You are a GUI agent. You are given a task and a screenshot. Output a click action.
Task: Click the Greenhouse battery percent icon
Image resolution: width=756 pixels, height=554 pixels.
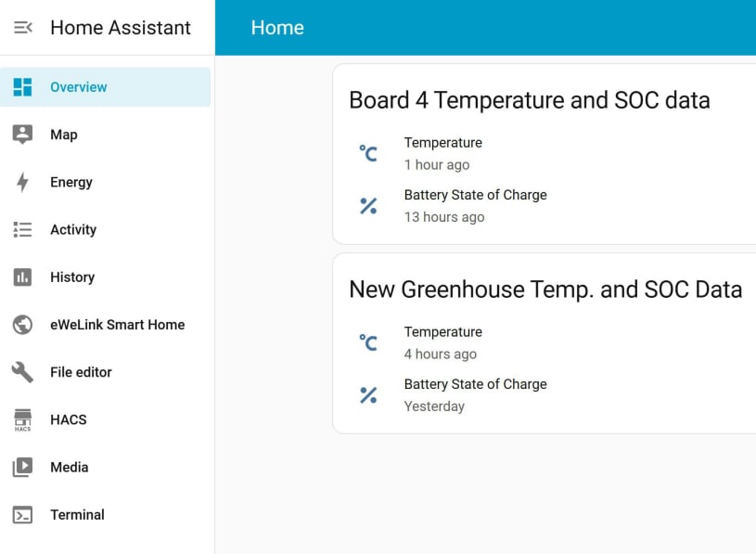tap(368, 393)
